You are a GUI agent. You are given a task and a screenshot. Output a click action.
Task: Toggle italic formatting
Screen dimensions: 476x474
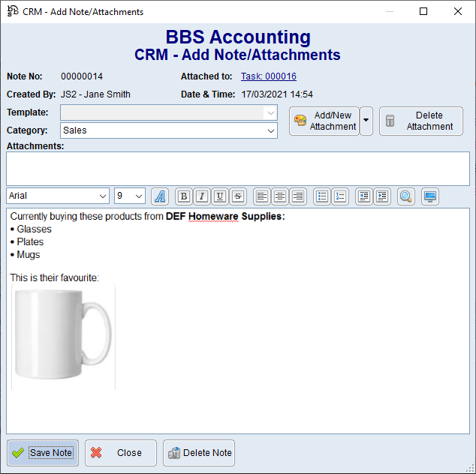pos(201,196)
